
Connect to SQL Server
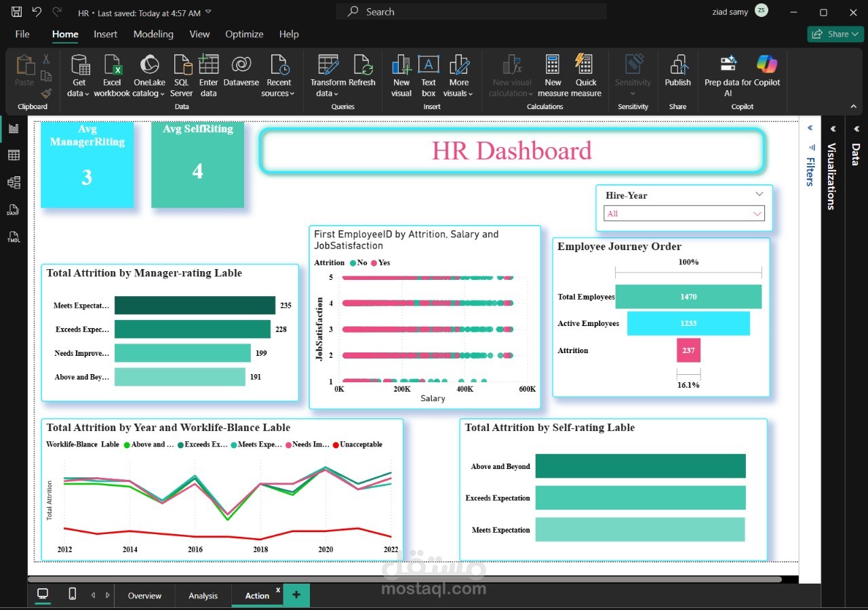coord(182,75)
